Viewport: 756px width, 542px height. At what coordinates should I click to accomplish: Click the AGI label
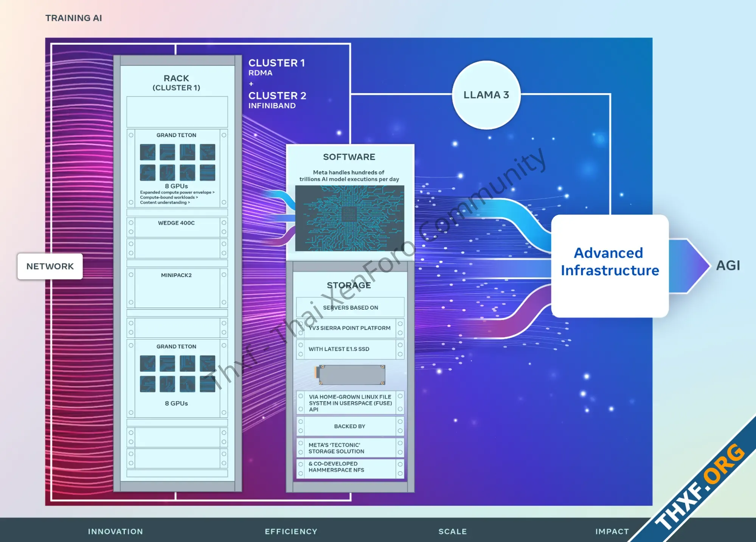[x=728, y=266]
